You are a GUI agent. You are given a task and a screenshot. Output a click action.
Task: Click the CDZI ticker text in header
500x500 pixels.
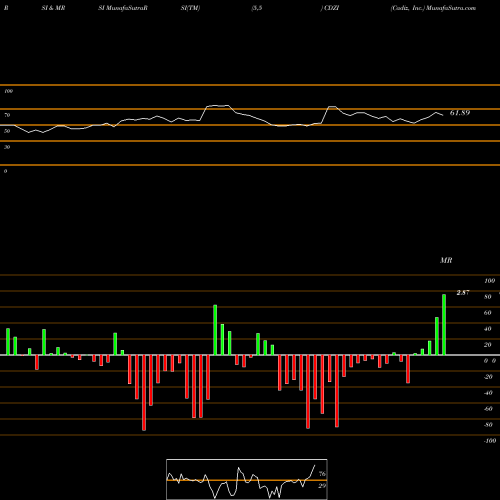[x=331, y=8]
